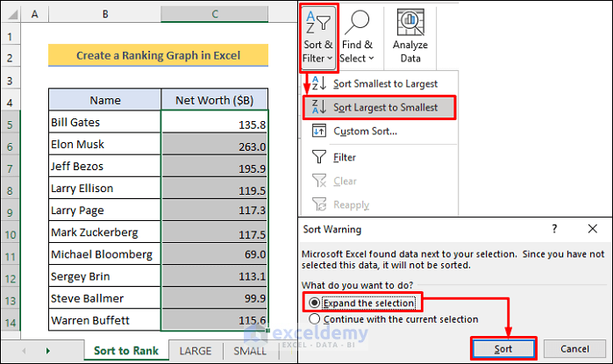Screen dimensions: 613x364
Task: Click the Steve Ballmer cell
Action: (x=104, y=298)
